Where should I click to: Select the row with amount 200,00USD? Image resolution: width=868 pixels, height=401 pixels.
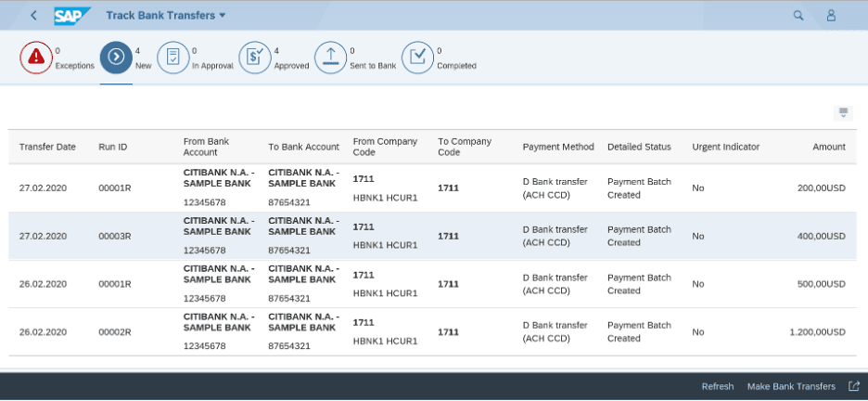point(433,188)
